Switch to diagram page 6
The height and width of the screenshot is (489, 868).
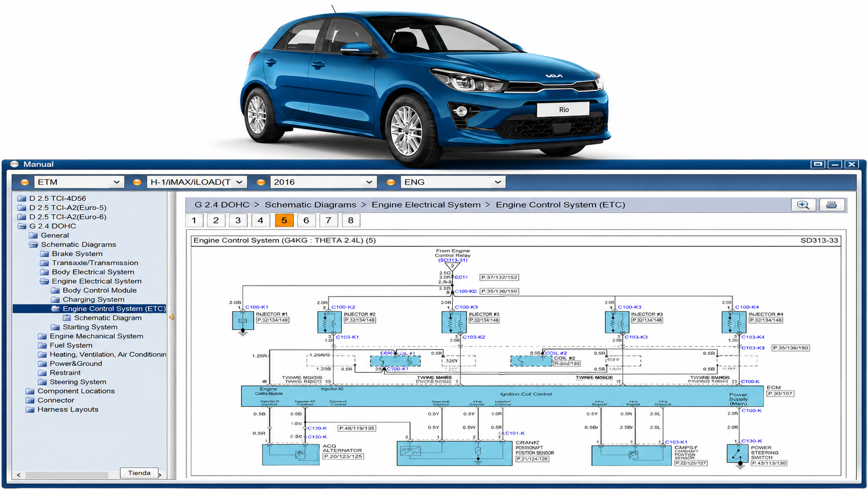coord(306,220)
